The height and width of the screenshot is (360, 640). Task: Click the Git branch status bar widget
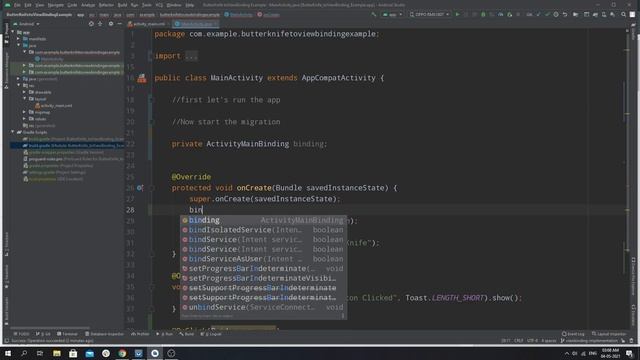click(x=590, y=340)
